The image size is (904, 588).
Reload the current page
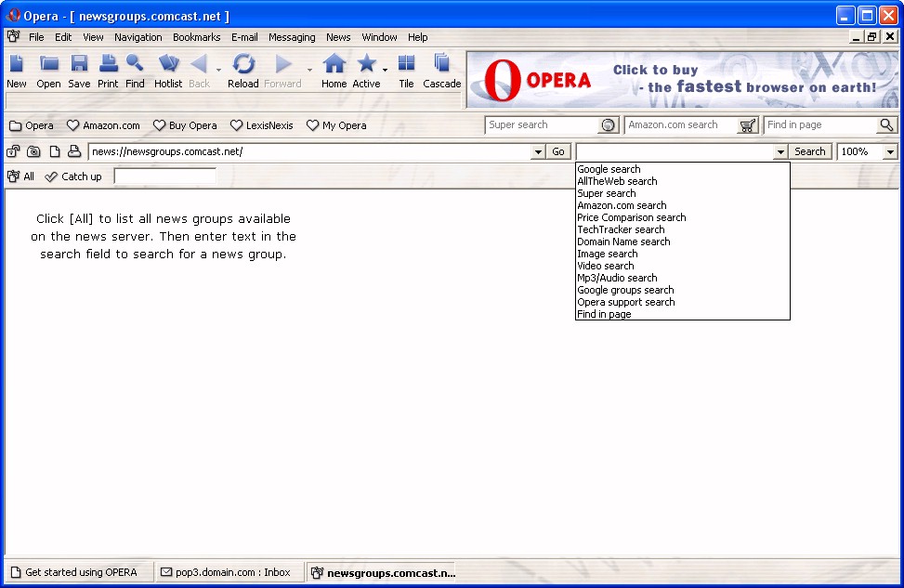pos(243,71)
